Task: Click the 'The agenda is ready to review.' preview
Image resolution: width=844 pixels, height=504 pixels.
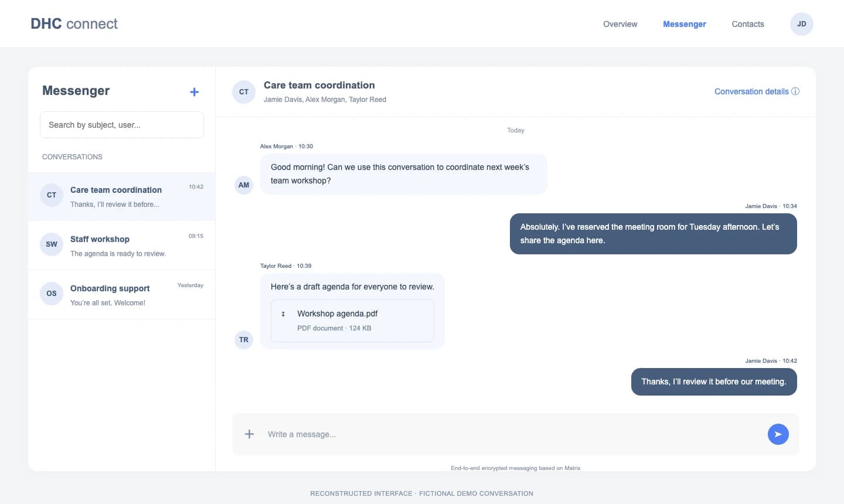Action: pos(118,254)
